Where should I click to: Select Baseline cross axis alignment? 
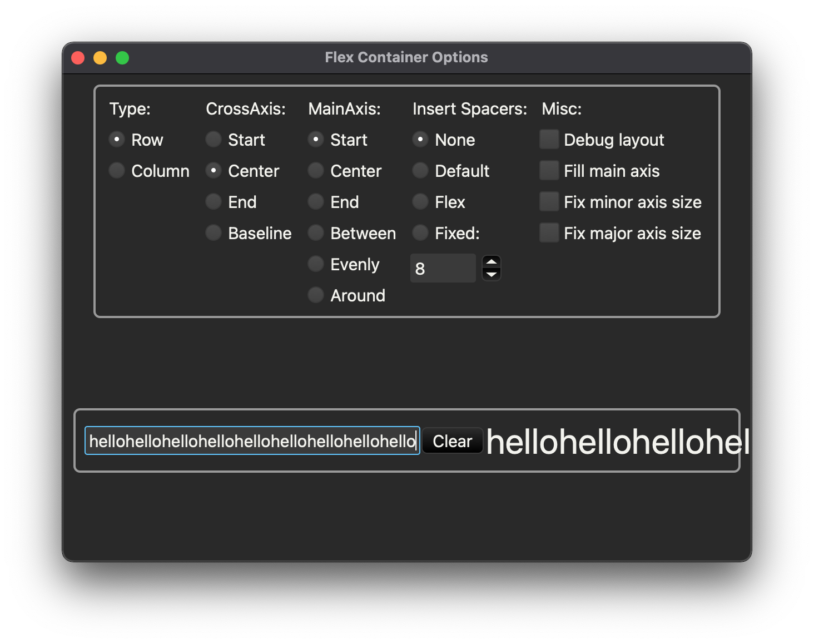[x=214, y=233]
